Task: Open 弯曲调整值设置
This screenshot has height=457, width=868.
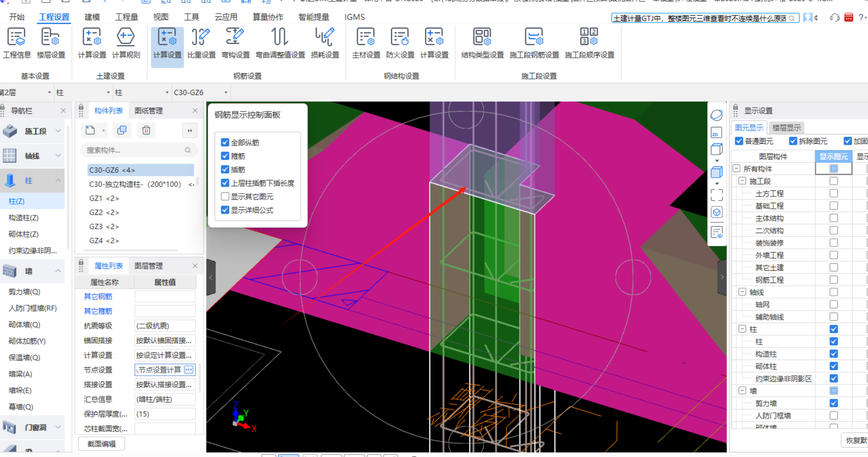Action: (x=280, y=43)
